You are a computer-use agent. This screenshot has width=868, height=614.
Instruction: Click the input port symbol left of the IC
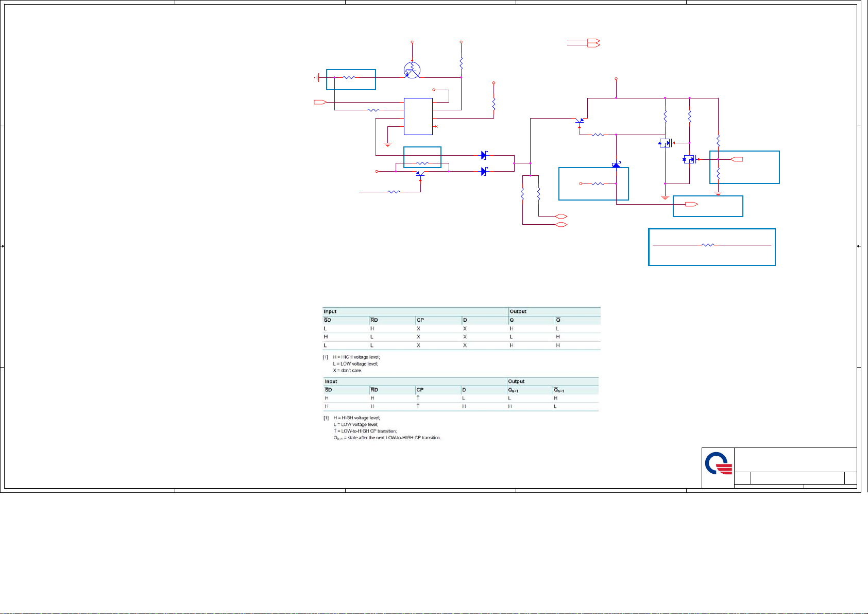tap(320, 102)
